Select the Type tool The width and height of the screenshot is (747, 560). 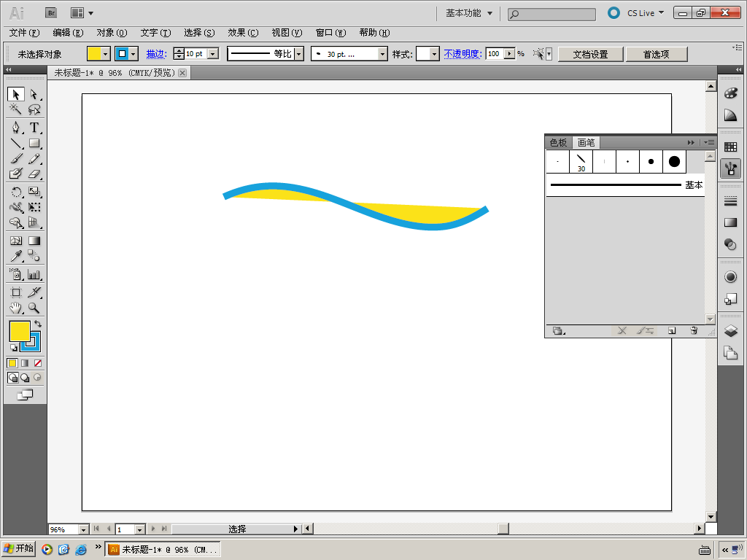pos(34,128)
